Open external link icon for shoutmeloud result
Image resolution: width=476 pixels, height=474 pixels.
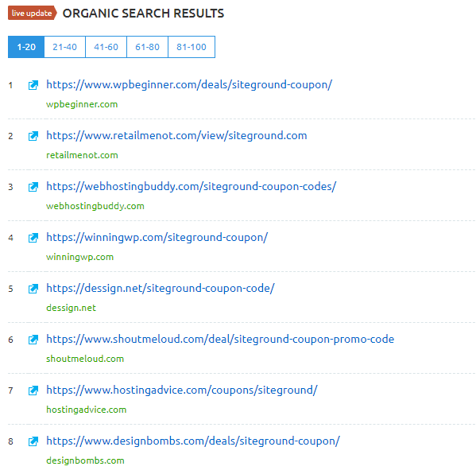pos(33,340)
